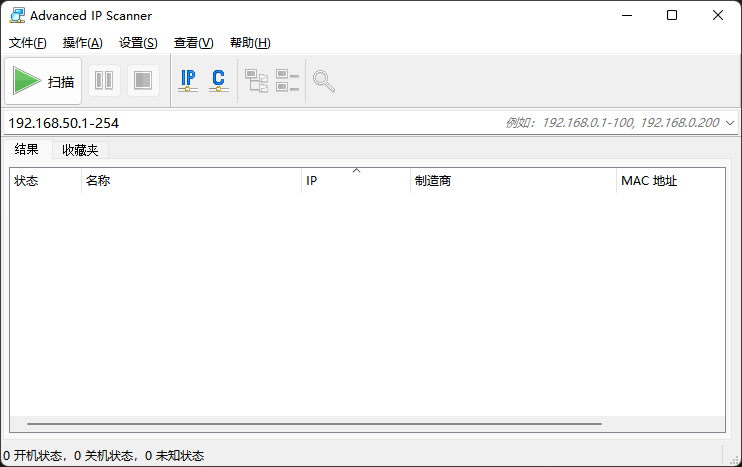Click the blue IP toolbar icon
Viewport: 742px width, 467px height.
pos(188,80)
